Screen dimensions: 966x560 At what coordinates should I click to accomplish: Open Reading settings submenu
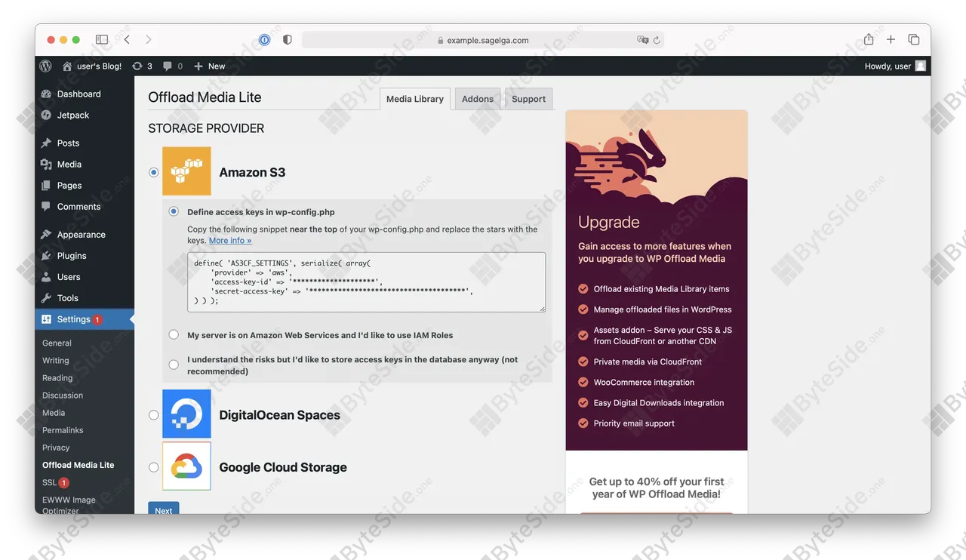[57, 377]
